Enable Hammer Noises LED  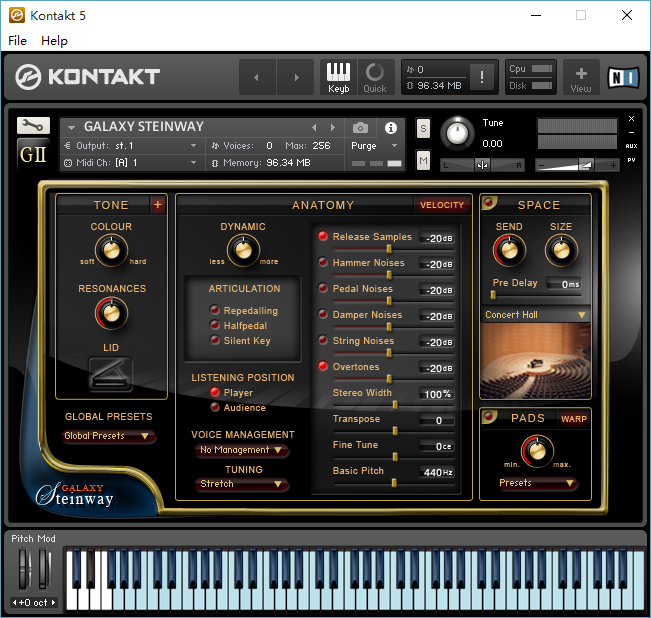[x=323, y=262]
